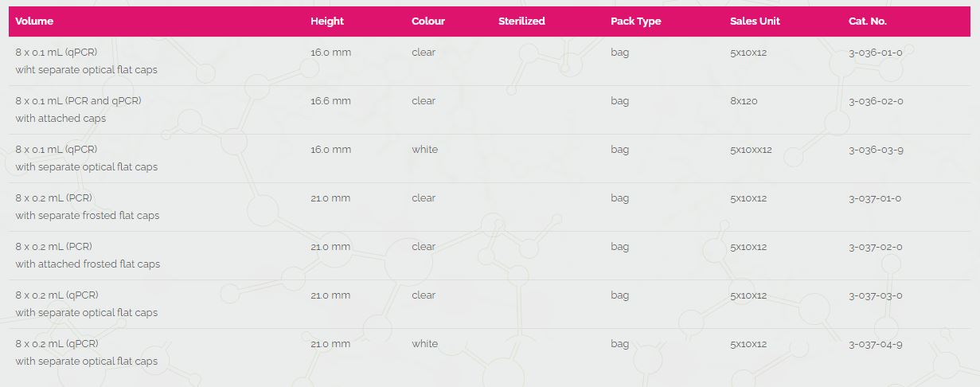This screenshot has height=387, width=980.
Task: Select catalog number 3-037-02-0
Action: pos(876,247)
